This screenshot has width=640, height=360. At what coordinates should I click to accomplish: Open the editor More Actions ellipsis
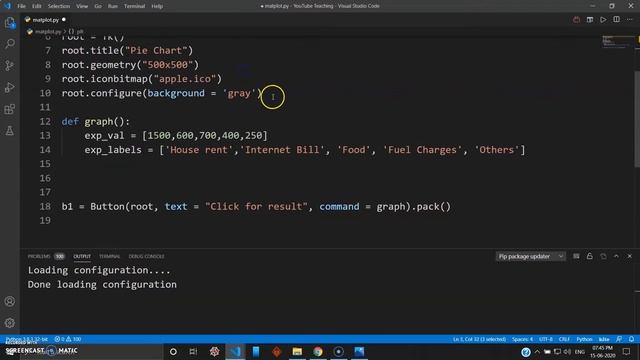(x=630, y=20)
